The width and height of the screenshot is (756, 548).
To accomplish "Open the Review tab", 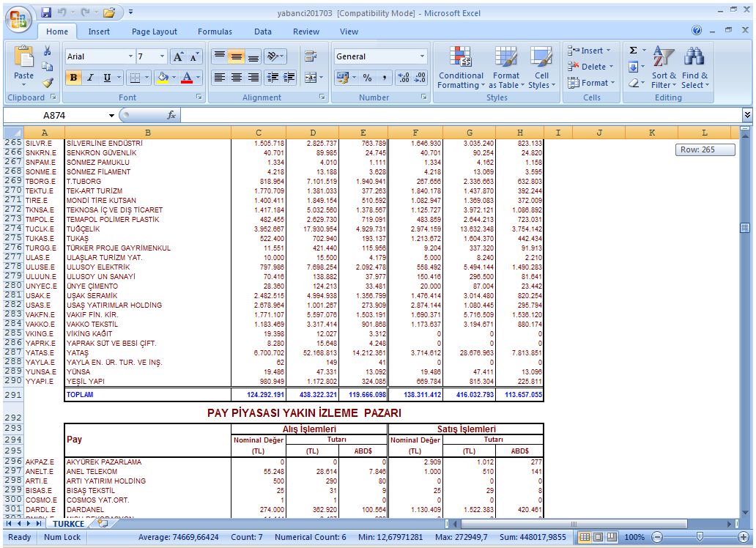I will [306, 32].
